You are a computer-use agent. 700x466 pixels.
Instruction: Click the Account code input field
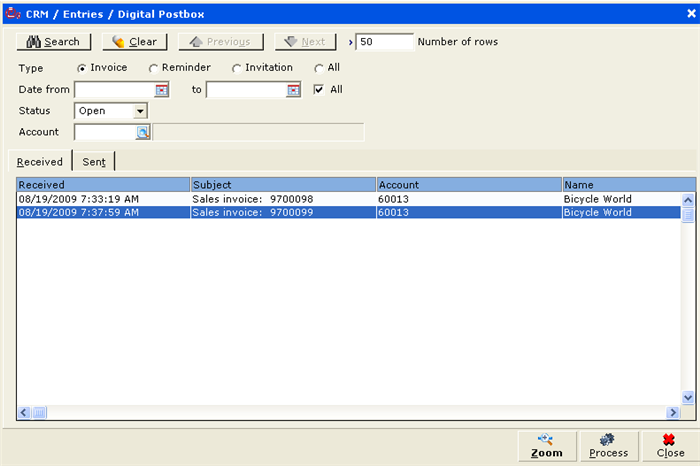[x=105, y=132]
